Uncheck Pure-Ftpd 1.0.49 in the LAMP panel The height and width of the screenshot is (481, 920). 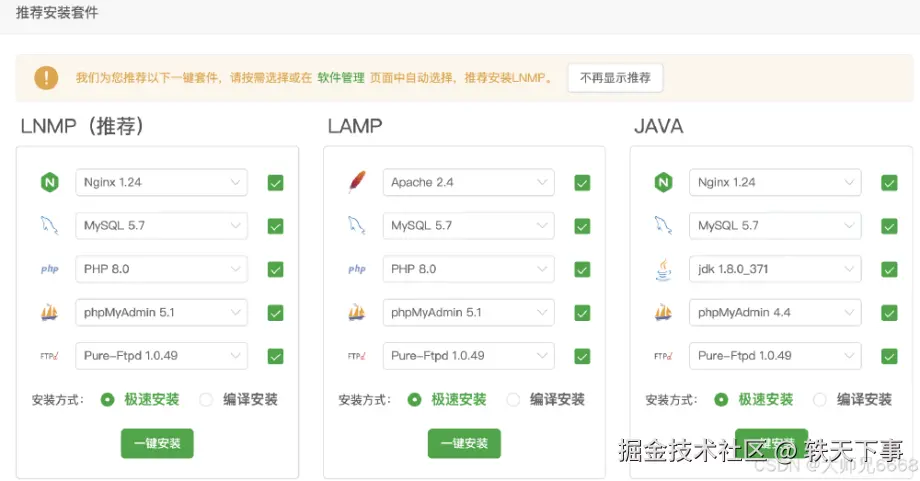(582, 357)
